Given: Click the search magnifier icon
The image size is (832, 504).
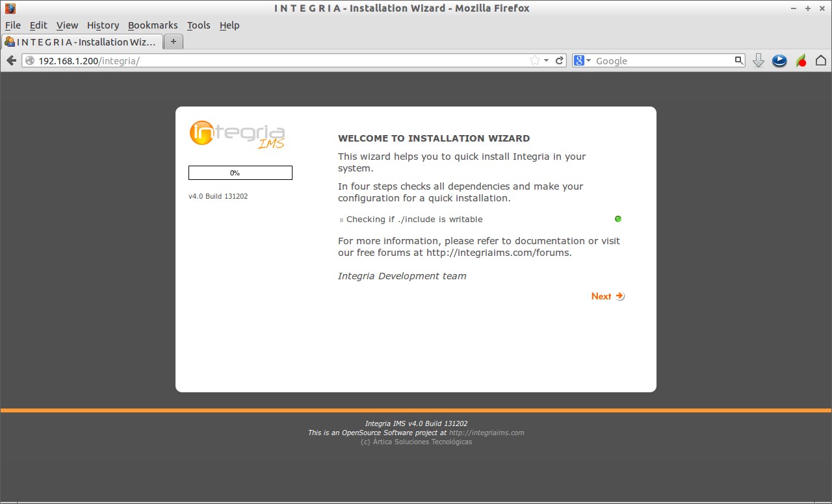Looking at the screenshot, I should coord(738,60).
